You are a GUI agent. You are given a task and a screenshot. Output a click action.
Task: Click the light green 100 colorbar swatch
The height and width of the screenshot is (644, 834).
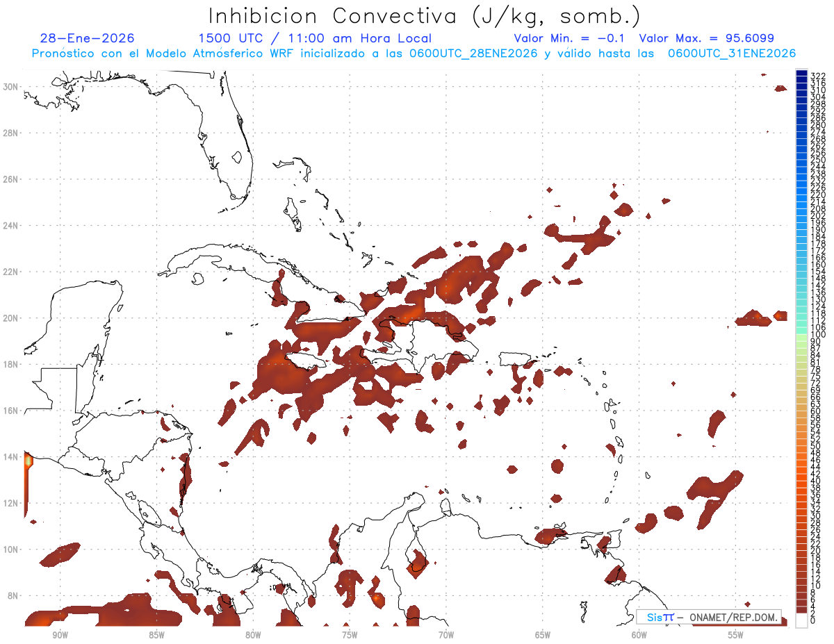801,337
